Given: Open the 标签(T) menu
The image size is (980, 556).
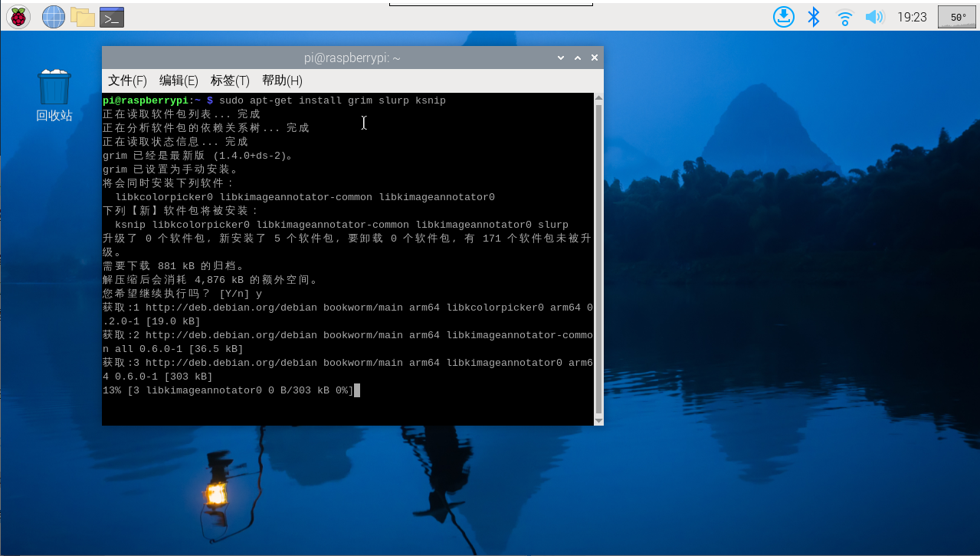Looking at the screenshot, I should click(x=230, y=81).
